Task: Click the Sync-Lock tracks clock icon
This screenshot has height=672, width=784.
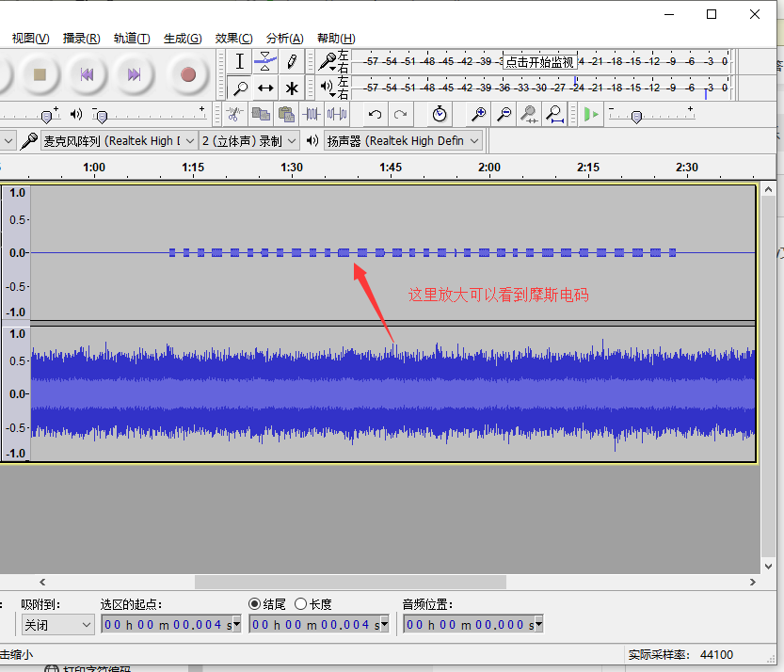Action: 439,115
